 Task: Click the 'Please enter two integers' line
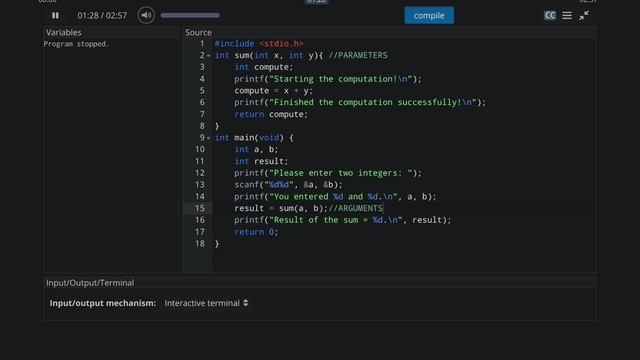[328, 173]
